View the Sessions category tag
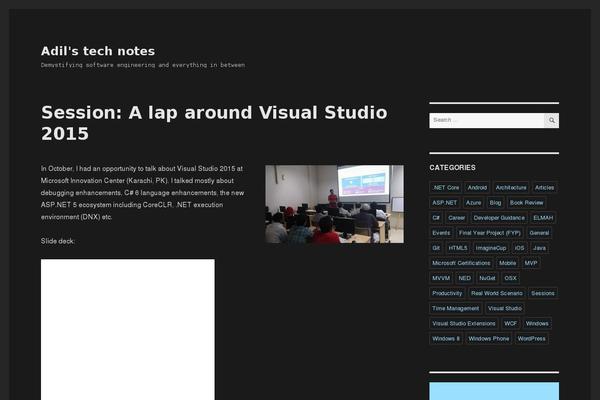The image size is (600, 400). 543,293
